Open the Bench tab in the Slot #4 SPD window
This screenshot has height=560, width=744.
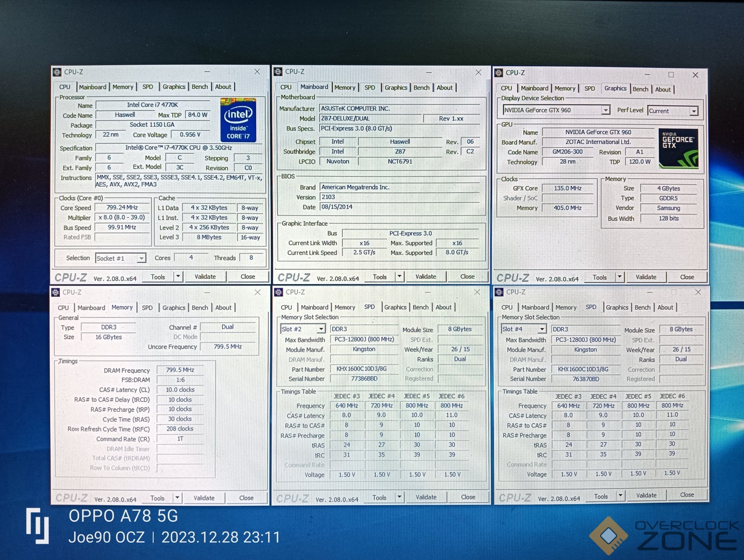click(x=642, y=307)
